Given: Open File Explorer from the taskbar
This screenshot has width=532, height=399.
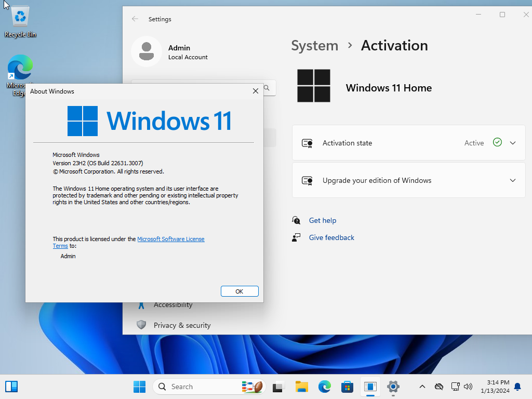Looking at the screenshot, I should 302,387.
